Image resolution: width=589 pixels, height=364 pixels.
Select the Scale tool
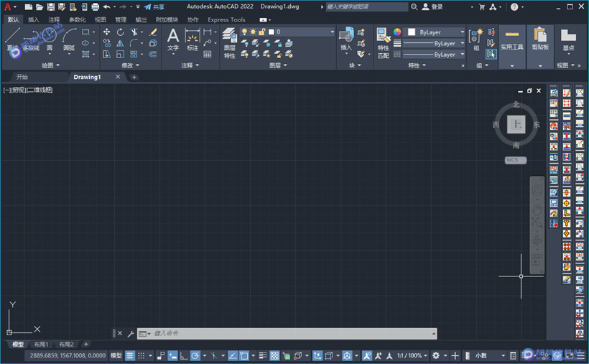pos(120,55)
